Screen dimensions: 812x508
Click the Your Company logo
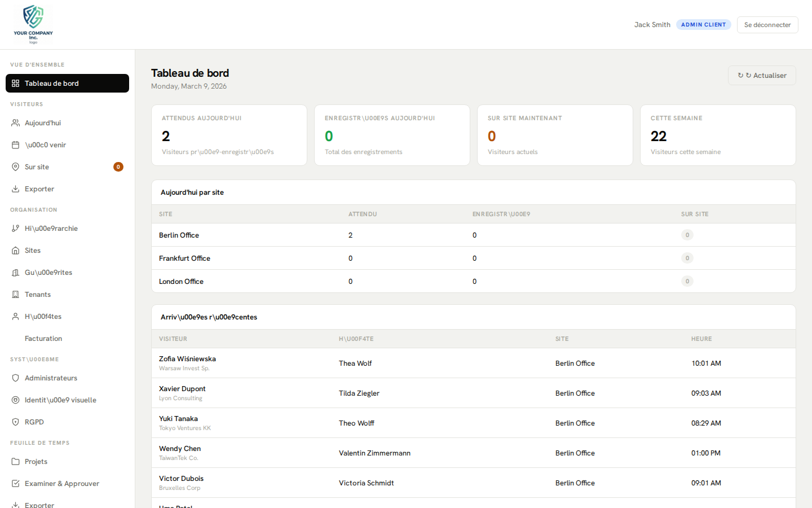click(x=33, y=24)
